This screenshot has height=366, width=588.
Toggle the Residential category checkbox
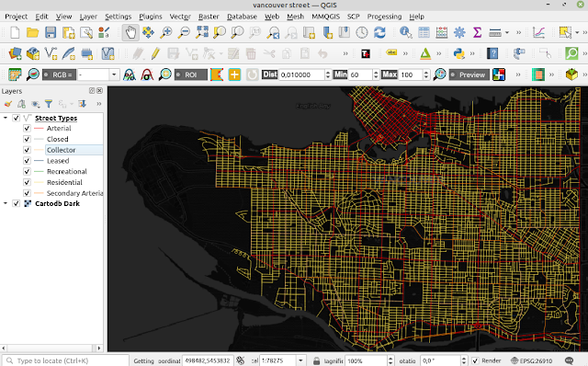coord(27,182)
